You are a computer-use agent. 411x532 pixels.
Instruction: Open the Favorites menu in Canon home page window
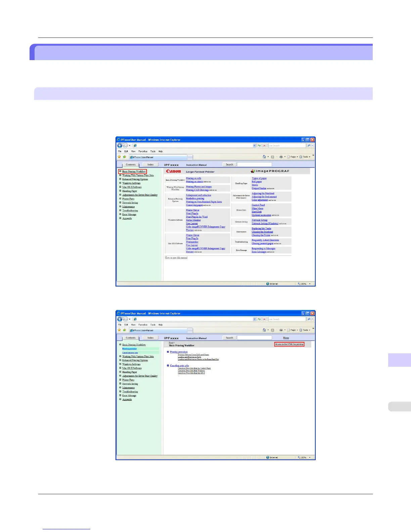click(x=143, y=151)
